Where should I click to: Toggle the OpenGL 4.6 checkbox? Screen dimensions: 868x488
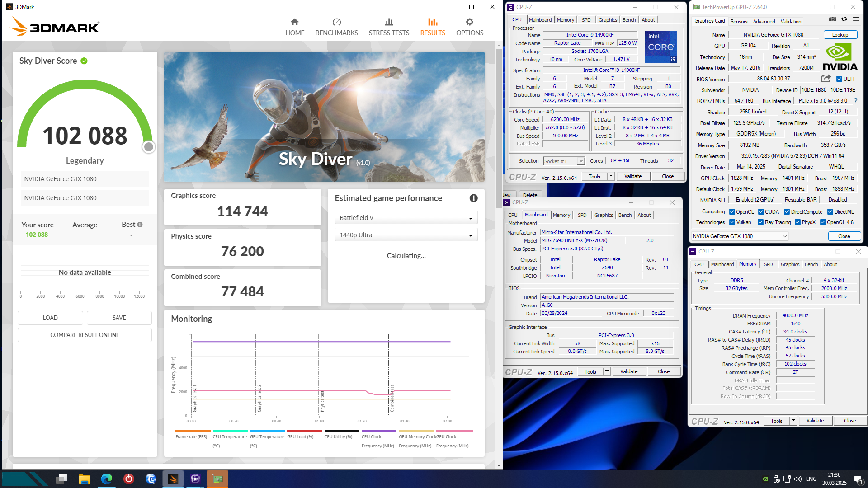pyautogui.click(x=823, y=222)
